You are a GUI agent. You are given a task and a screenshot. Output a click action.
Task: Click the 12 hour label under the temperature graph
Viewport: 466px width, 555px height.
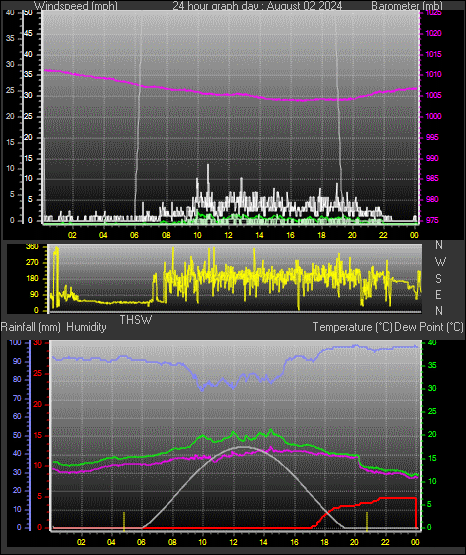click(233, 542)
